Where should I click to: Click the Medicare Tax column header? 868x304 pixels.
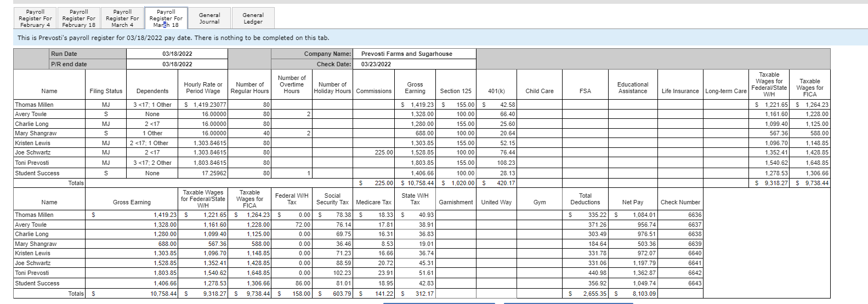374,202
